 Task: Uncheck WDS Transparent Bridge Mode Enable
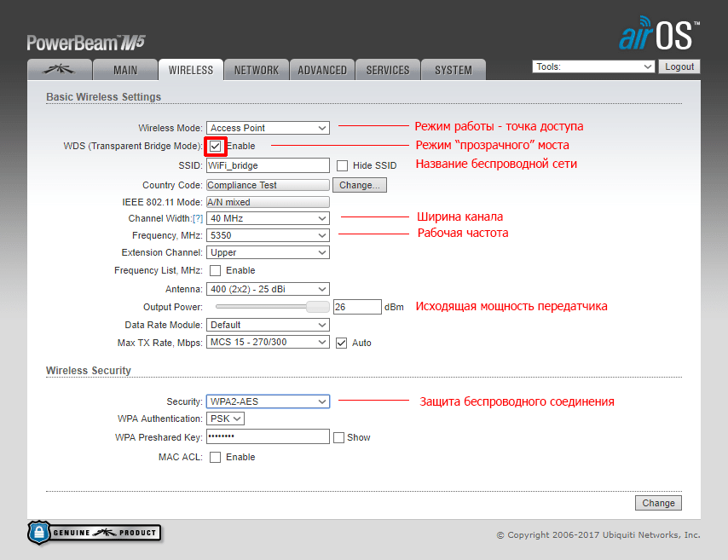coord(216,146)
